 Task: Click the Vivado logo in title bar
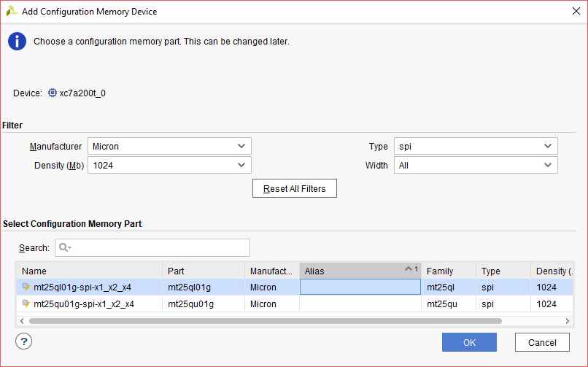click(12, 12)
